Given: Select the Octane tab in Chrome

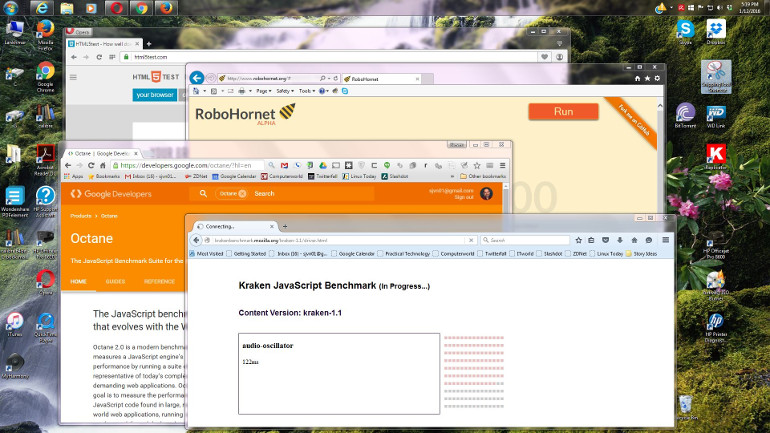Looking at the screenshot, I should 101,153.
